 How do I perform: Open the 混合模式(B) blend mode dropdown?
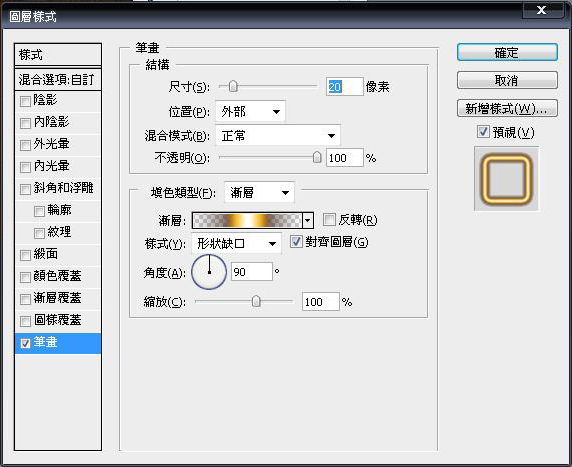click(278, 136)
